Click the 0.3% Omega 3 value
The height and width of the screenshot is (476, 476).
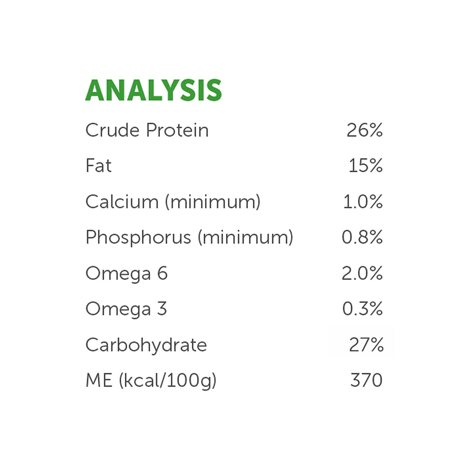click(362, 309)
